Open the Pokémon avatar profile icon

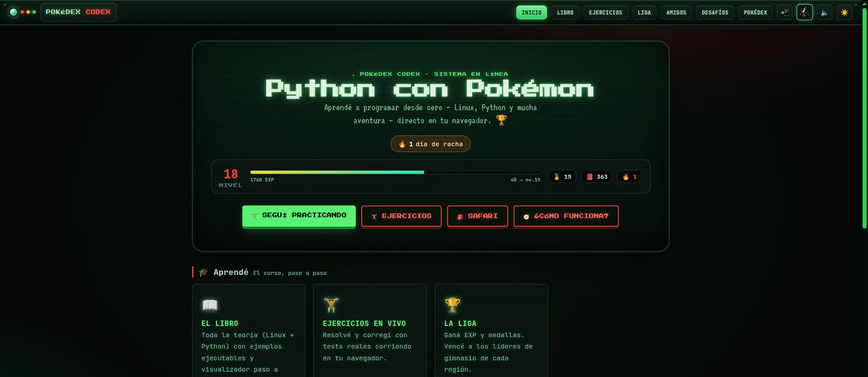click(x=805, y=12)
